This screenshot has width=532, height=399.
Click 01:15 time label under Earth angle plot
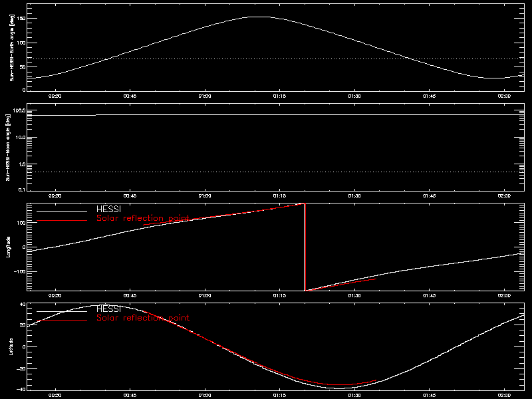279,96
